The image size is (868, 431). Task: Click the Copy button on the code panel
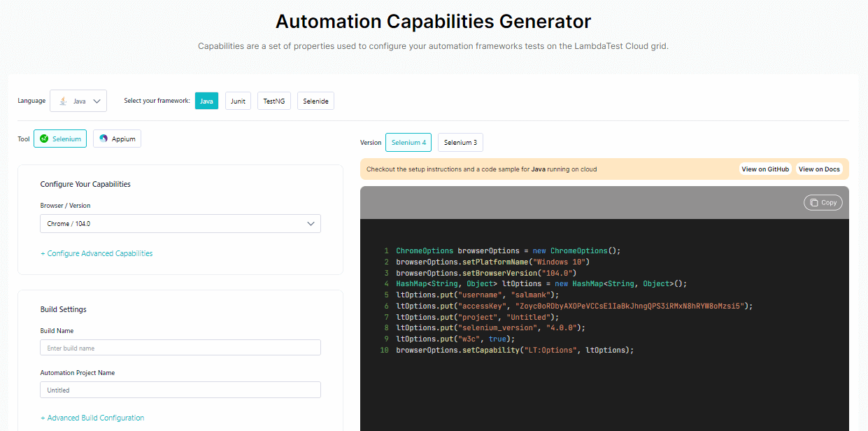pyautogui.click(x=823, y=202)
